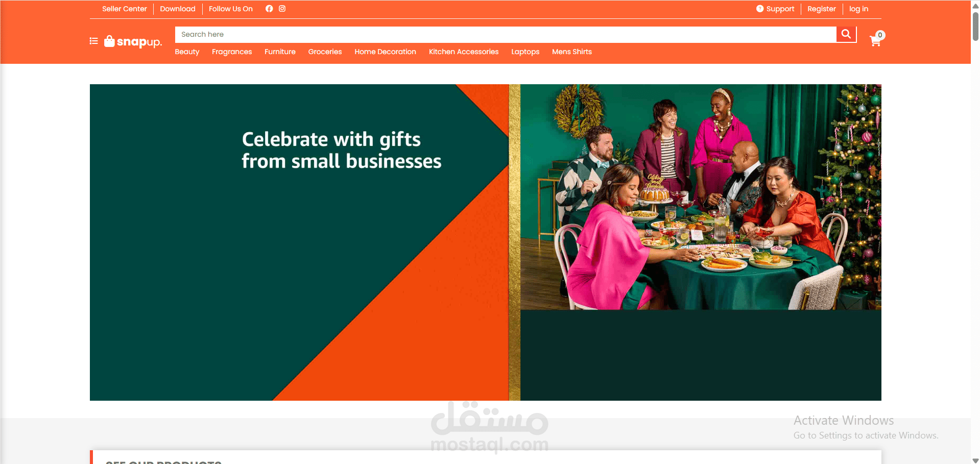This screenshot has width=980, height=464.
Task: Open the Facebook social icon
Action: 269,9
